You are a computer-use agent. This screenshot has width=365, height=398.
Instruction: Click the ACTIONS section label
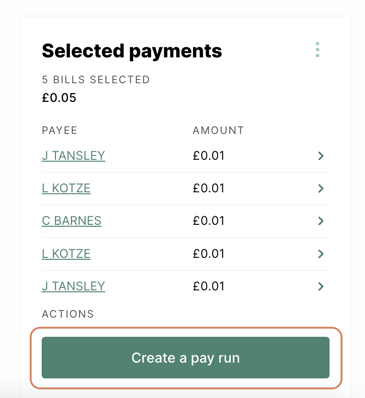68,314
